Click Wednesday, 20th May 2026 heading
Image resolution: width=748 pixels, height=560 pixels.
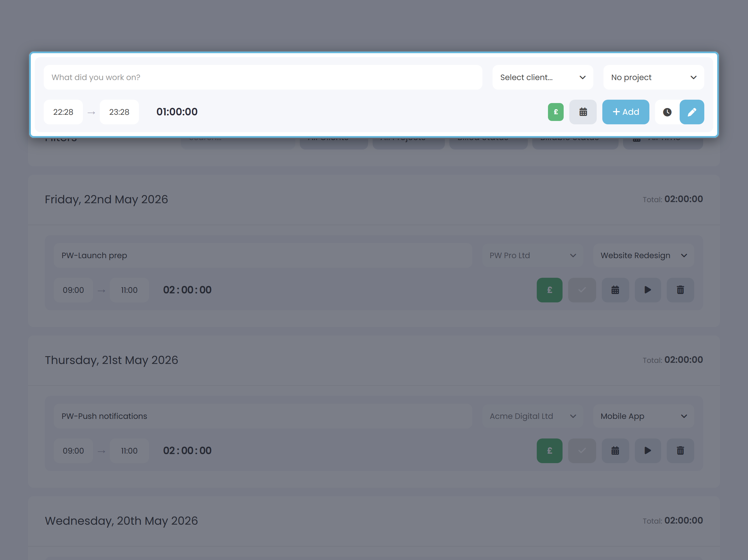click(121, 521)
